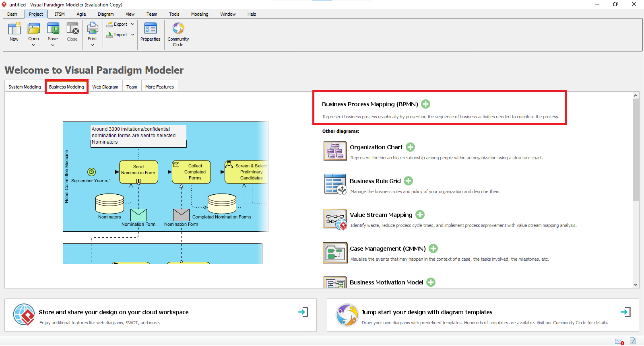Expand the Open dropdown arrow
The image size is (644, 346).
pyautogui.click(x=34, y=45)
